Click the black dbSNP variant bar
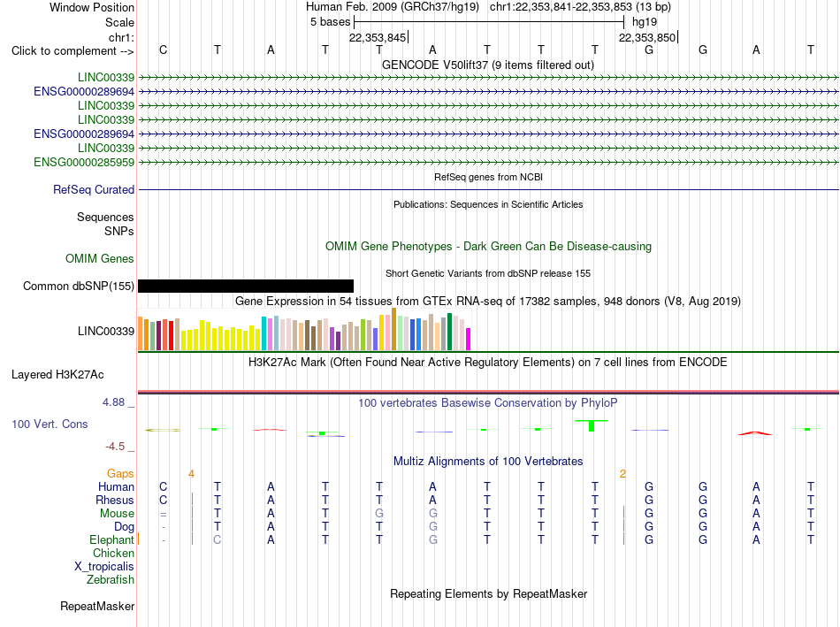This screenshot has width=840, height=627. [246, 287]
